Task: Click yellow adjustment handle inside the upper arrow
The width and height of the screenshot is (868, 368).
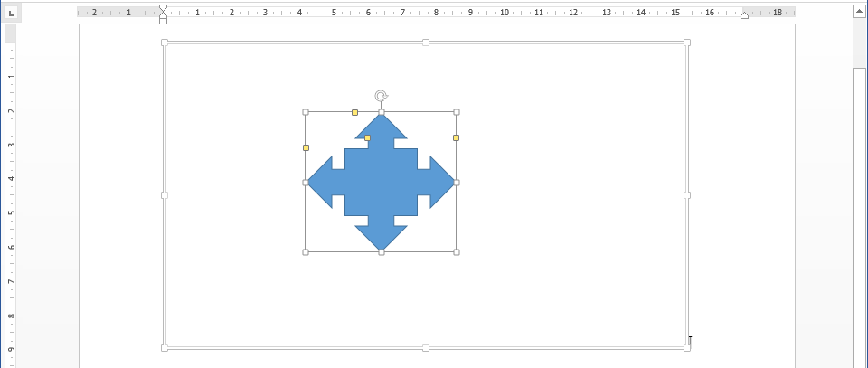Action: (368, 137)
